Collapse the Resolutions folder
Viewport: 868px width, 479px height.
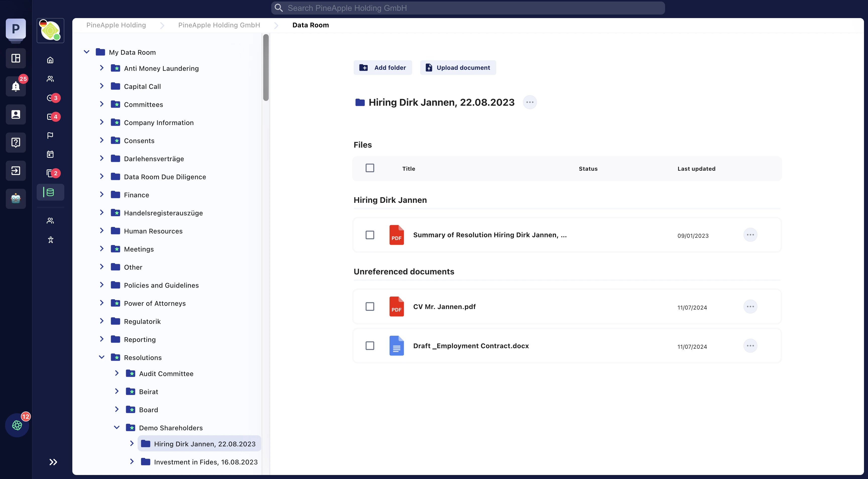101,357
